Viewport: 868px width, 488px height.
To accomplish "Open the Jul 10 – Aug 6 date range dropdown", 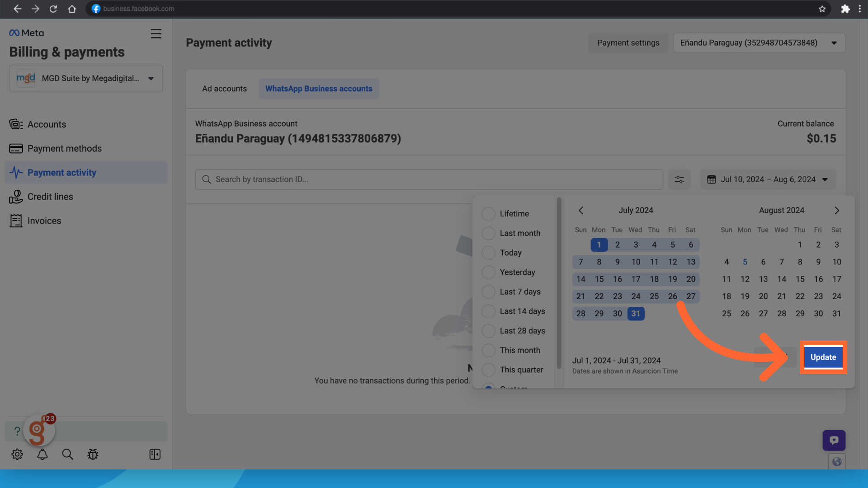I will pyautogui.click(x=768, y=179).
